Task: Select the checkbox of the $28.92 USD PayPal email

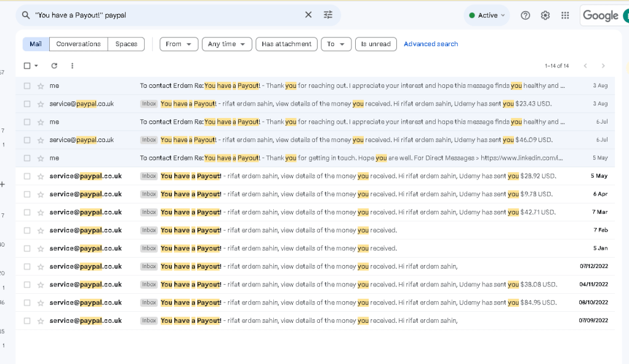Action: 27,176
